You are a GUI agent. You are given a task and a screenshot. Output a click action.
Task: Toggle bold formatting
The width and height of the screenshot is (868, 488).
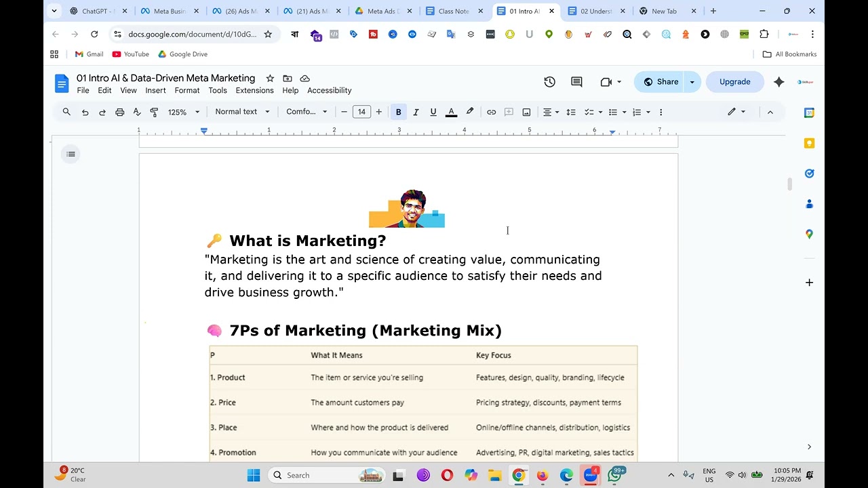pyautogui.click(x=399, y=112)
